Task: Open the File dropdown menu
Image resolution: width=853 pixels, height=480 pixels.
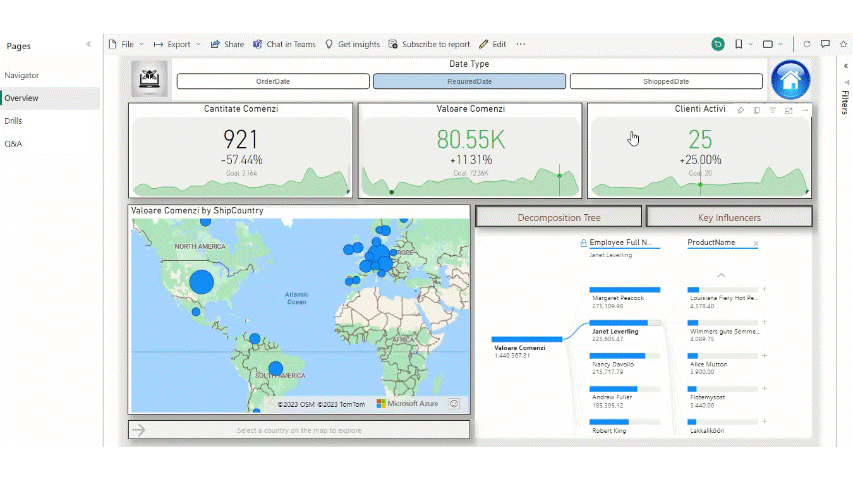Action: point(126,44)
